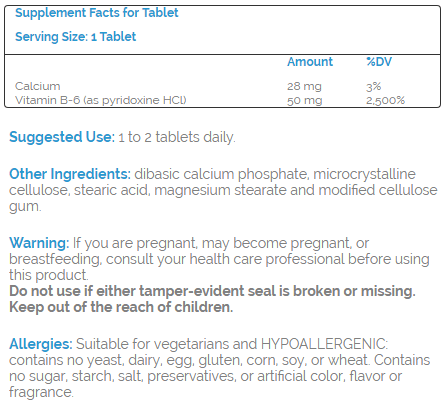Click the 3% daily value
Image resolution: width=448 pixels, height=403 pixels.
click(373, 86)
